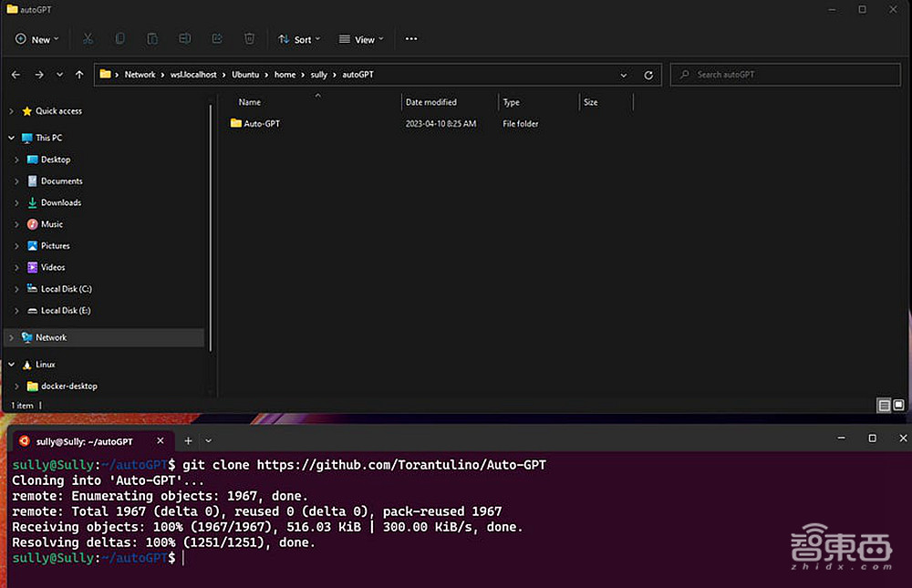Switch to large thumbnails view toggle

[899, 405]
